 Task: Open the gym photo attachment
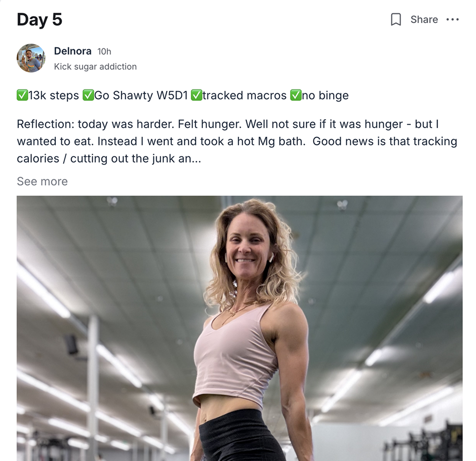coord(239,328)
